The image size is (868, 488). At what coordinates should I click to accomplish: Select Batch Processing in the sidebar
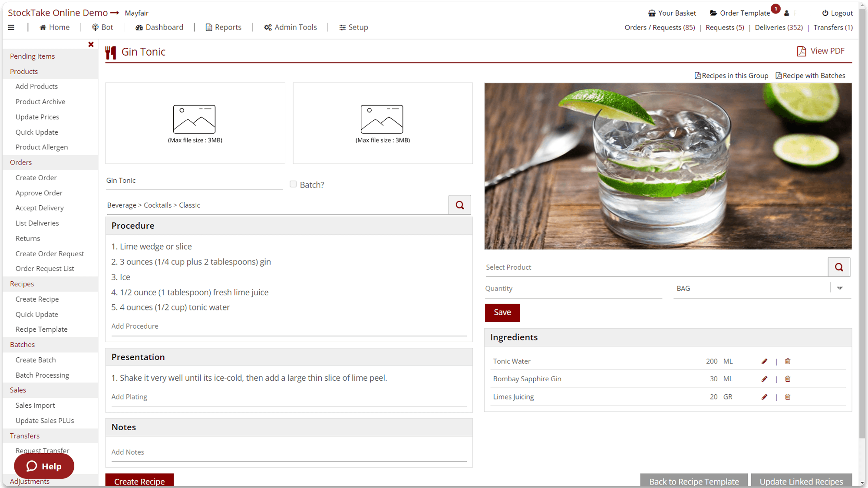tap(42, 375)
